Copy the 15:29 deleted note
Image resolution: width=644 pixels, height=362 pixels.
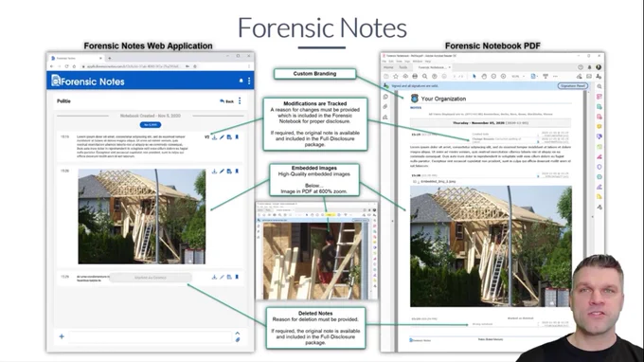click(229, 278)
